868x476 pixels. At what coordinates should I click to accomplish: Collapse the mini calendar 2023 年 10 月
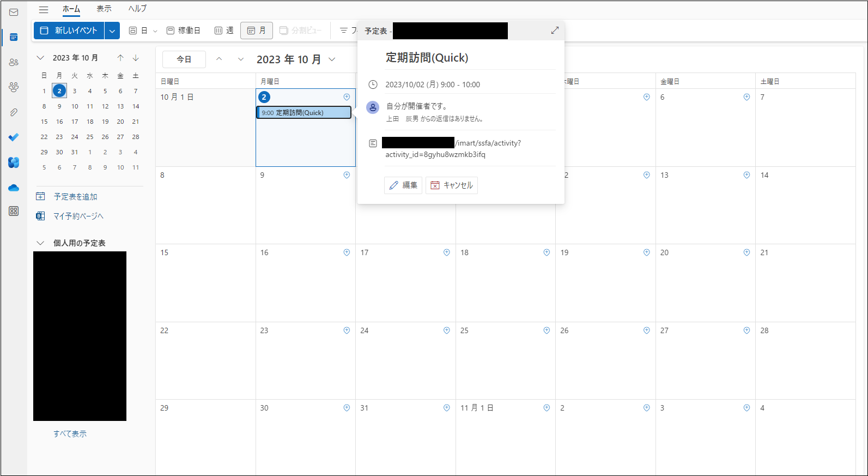(x=40, y=58)
